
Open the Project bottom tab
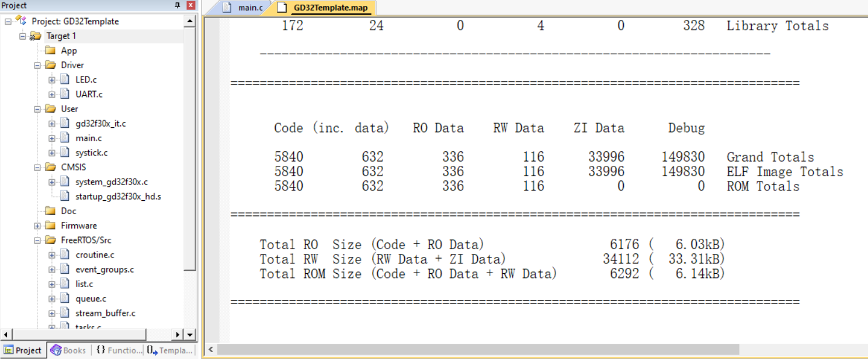click(23, 350)
